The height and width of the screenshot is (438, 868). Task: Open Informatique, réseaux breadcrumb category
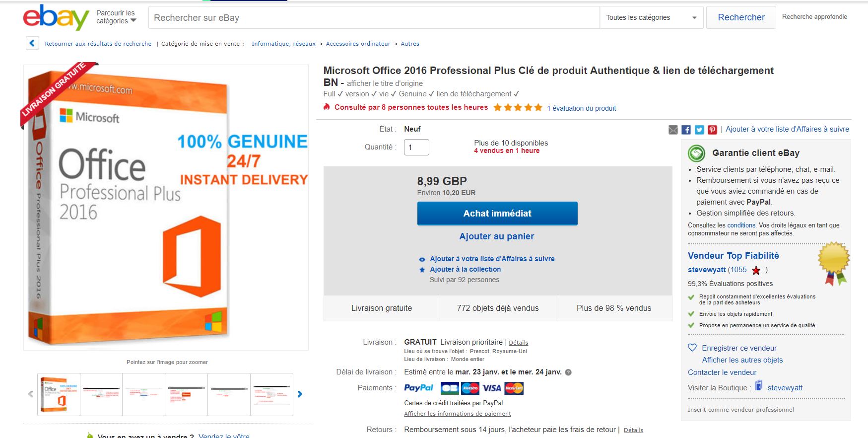(x=283, y=44)
